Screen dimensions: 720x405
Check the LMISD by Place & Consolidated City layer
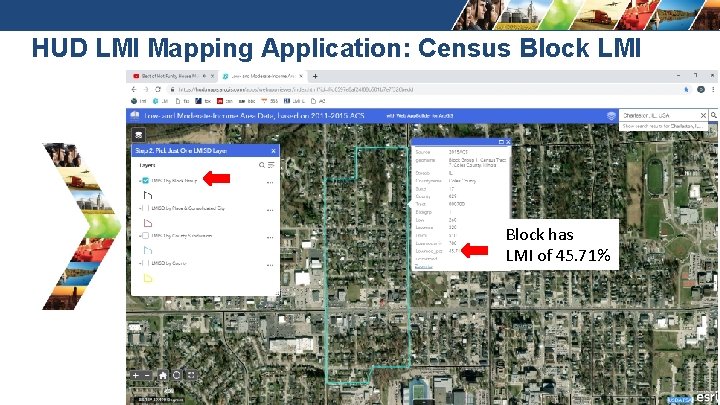tap(146, 208)
